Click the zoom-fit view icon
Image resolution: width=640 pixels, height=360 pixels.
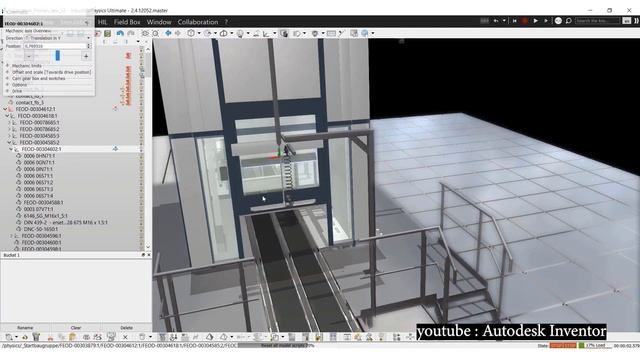coord(156,33)
